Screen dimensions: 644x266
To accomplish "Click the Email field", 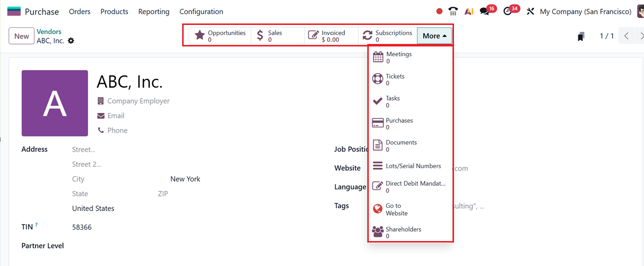I will click(x=116, y=116).
